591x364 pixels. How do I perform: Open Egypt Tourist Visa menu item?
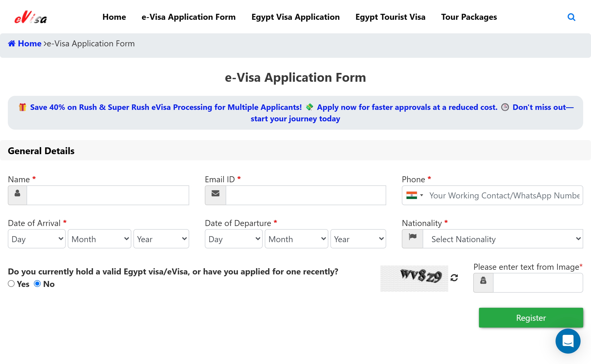pos(390,17)
